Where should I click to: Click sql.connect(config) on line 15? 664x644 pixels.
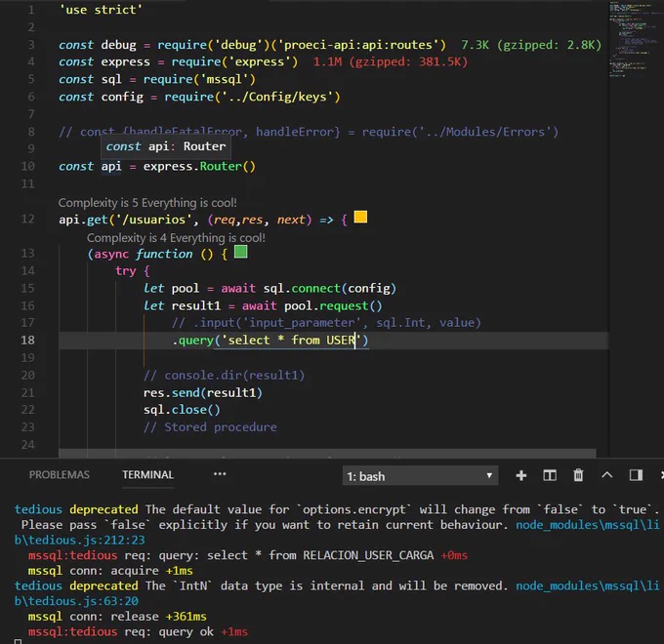[329, 288]
